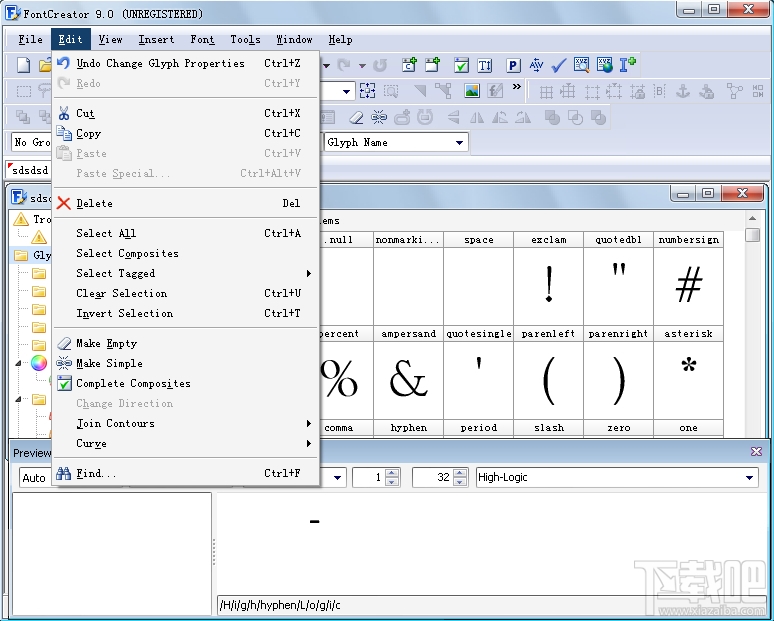Click the I-plus add glyph icon
This screenshot has height=621, width=774.
(x=628, y=65)
